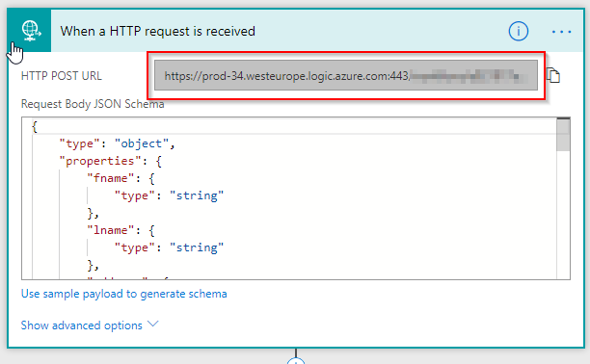Click the opening brace on the schema's first line

pyautogui.click(x=35, y=127)
